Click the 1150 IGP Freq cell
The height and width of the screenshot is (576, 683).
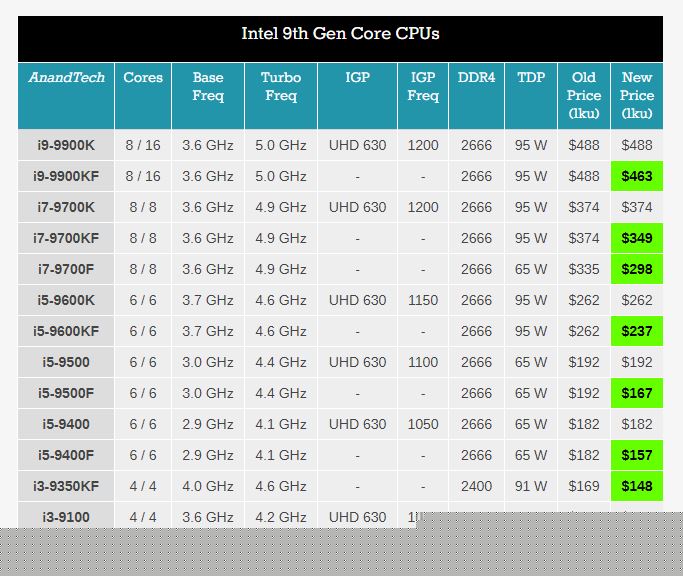click(423, 300)
